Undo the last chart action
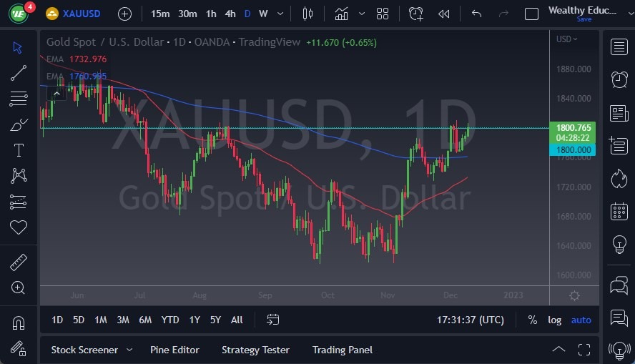The width and height of the screenshot is (635, 364). click(x=477, y=14)
